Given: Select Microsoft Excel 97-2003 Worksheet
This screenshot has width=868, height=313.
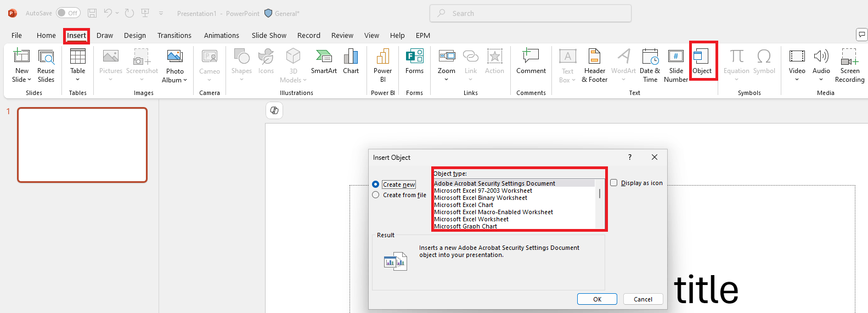Looking at the screenshot, I should pos(514,191).
